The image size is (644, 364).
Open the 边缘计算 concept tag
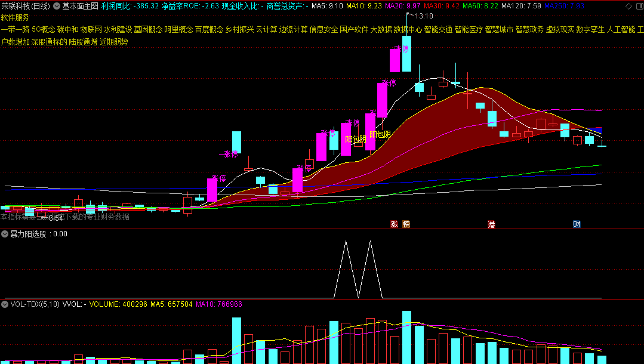click(293, 30)
